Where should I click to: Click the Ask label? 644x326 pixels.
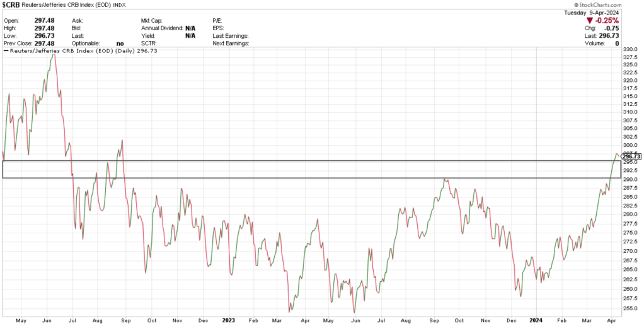(x=78, y=21)
